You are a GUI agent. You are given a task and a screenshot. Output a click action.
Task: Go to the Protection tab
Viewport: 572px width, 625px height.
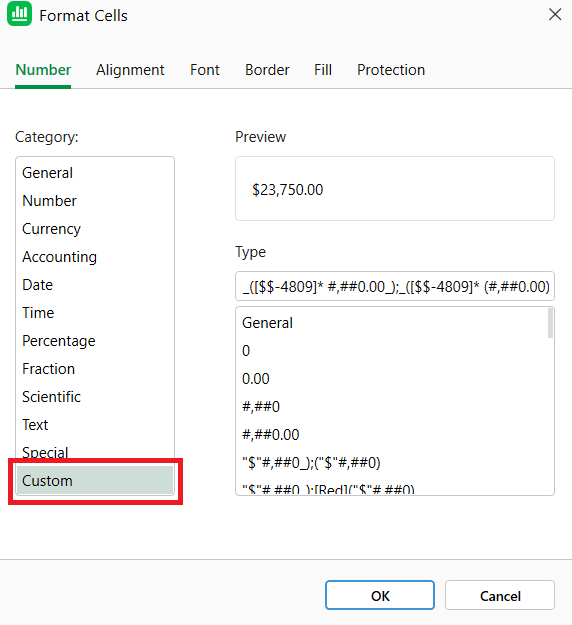(x=391, y=70)
